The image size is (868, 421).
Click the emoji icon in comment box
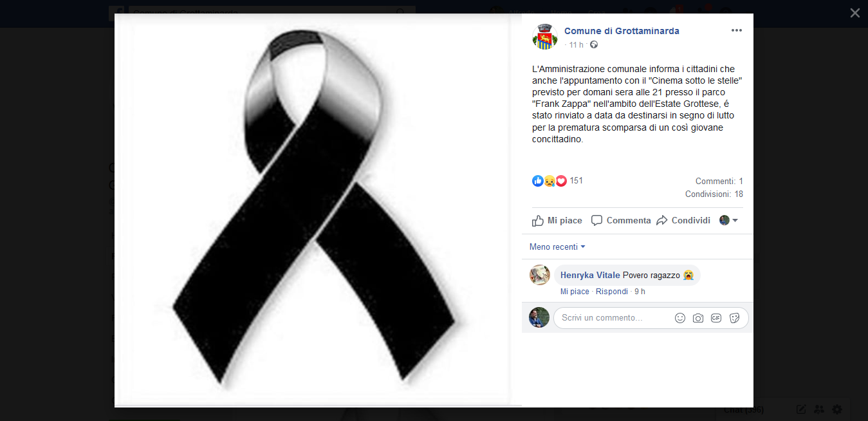point(679,318)
